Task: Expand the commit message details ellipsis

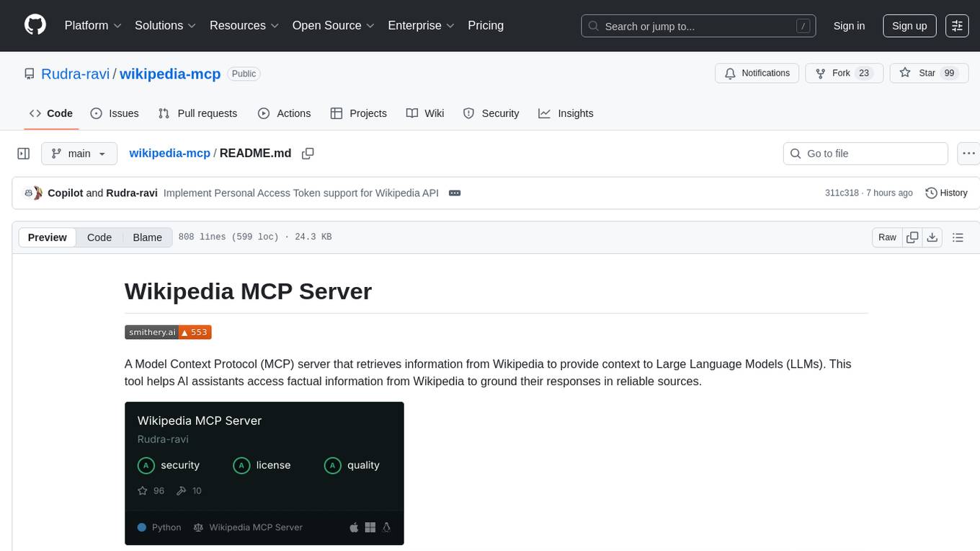Action: [454, 193]
